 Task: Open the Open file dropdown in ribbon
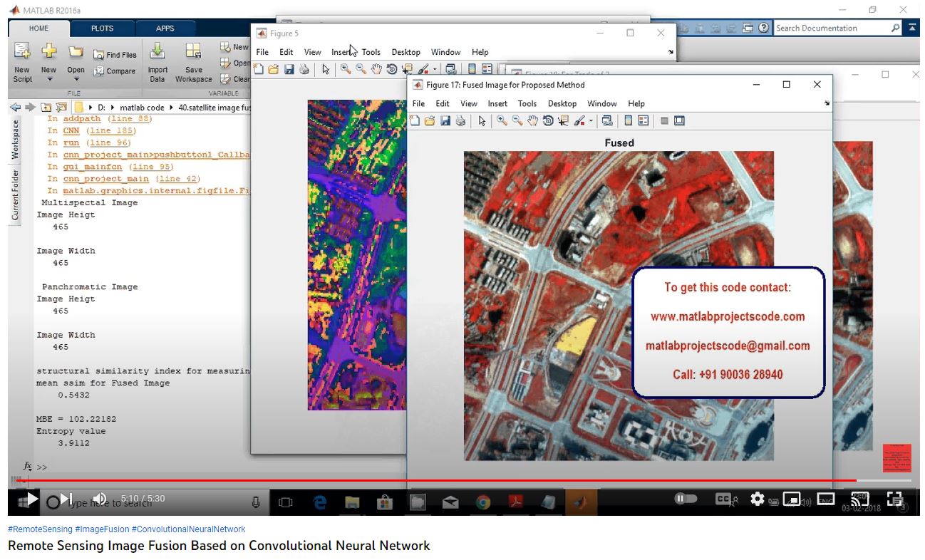[x=76, y=62]
